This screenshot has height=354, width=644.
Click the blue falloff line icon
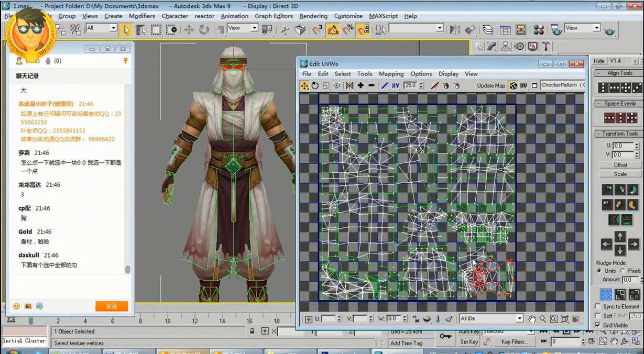385,86
